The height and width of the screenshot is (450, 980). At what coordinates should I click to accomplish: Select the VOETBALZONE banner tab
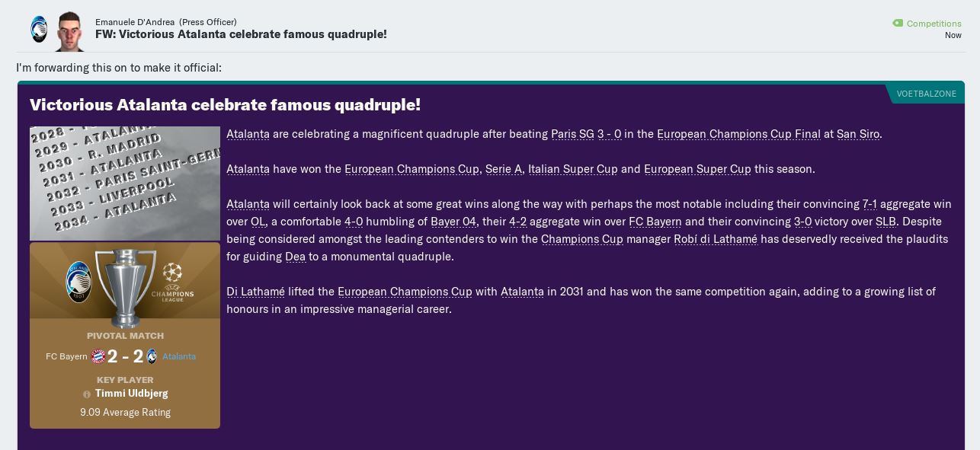(927, 93)
